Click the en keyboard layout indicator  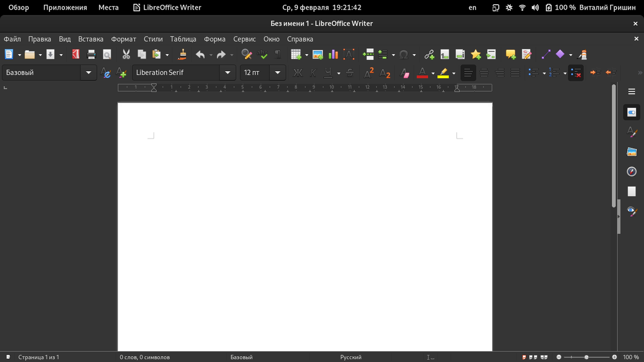click(472, 8)
